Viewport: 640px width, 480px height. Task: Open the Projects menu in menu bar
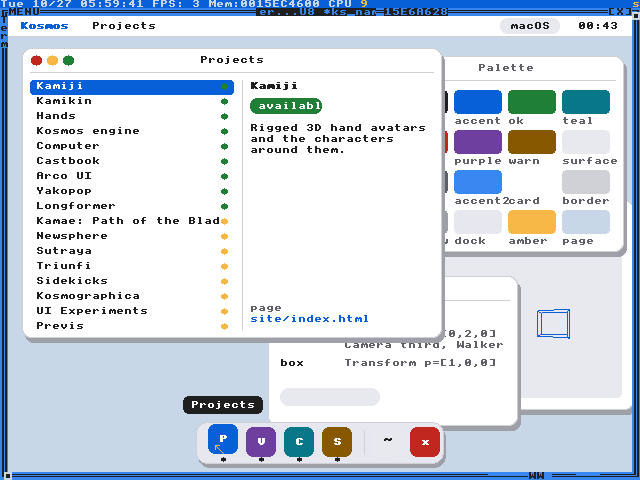click(124, 26)
